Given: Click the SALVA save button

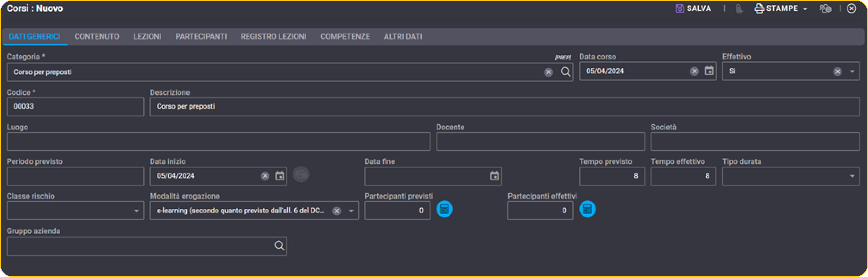Looking at the screenshot, I should 693,9.
